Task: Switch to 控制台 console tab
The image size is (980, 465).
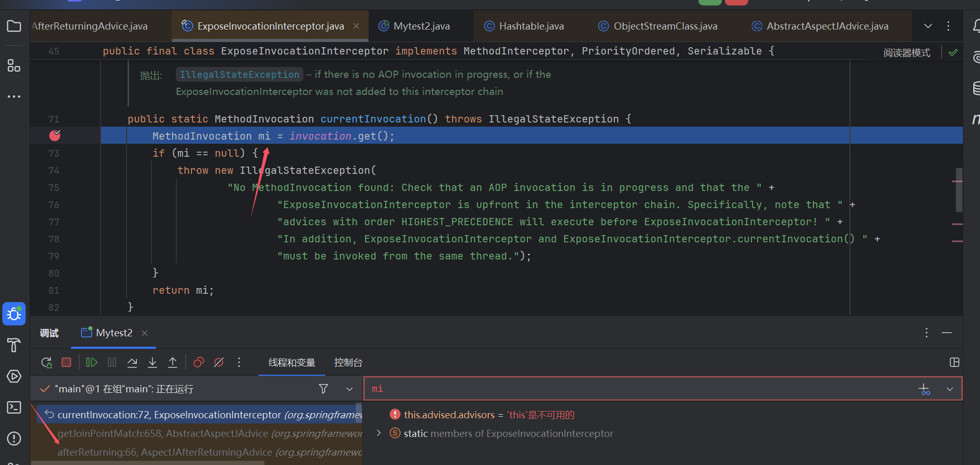Action: 348,362
